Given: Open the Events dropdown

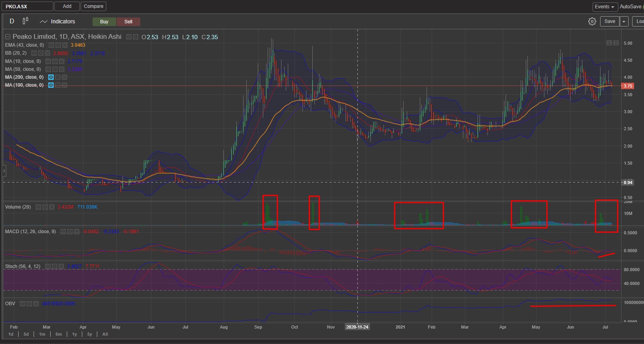Looking at the screenshot, I should click(x=605, y=7).
